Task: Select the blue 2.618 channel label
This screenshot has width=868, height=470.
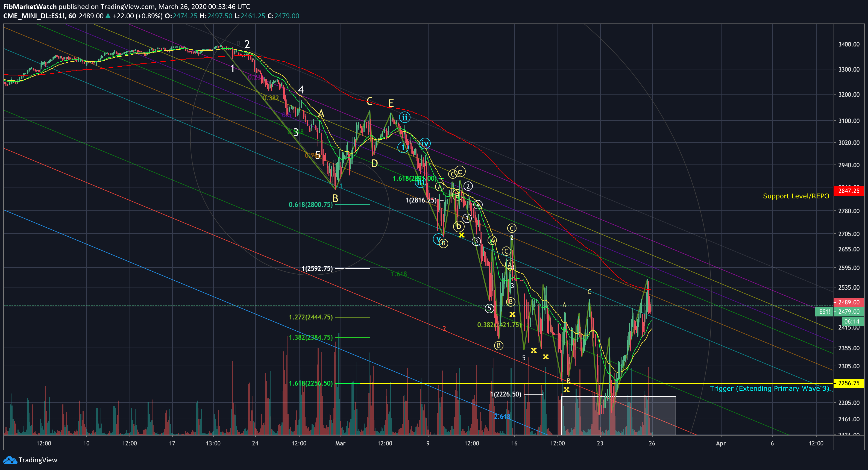Action: pyautogui.click(x=502, y=417)
